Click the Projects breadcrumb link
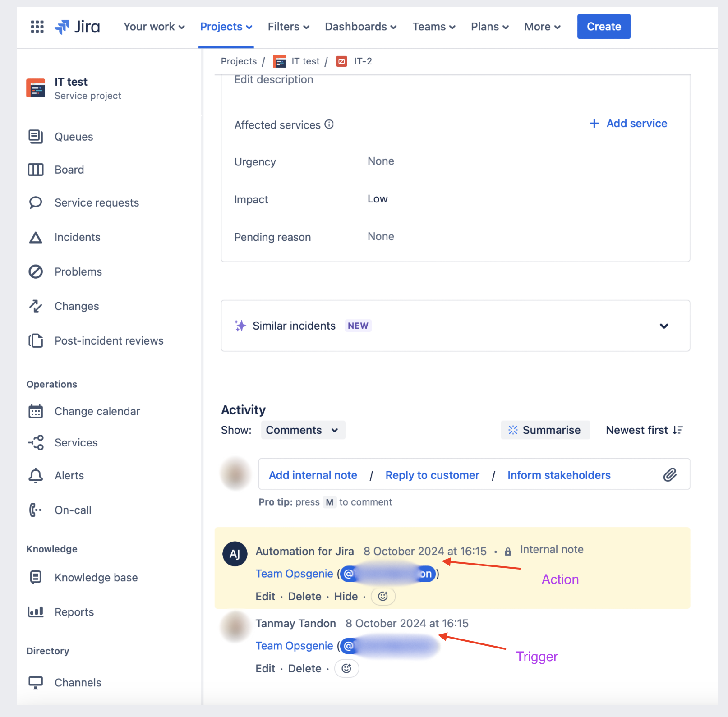Screen dimensions: 728x717 [x=239, y=61]
